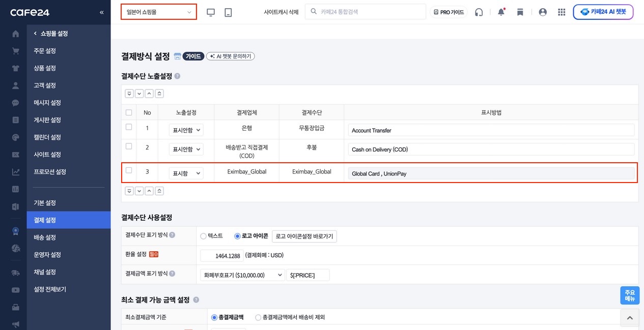Select 총결제금액에서 배송비 제외 radio option
This screenshot has width=644, height=330.
tap(258, 317)
